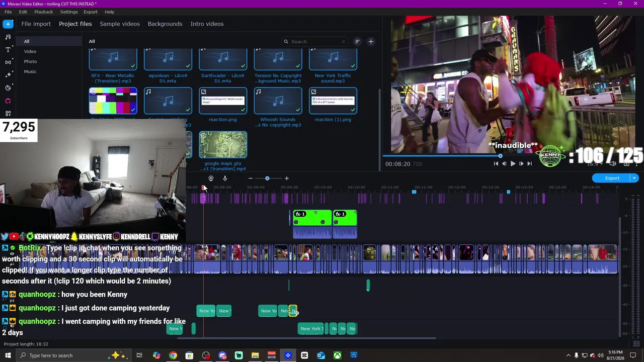Click the Windows taskbar search box
This screenshot has width=644, height=362.
coord(73,355)
